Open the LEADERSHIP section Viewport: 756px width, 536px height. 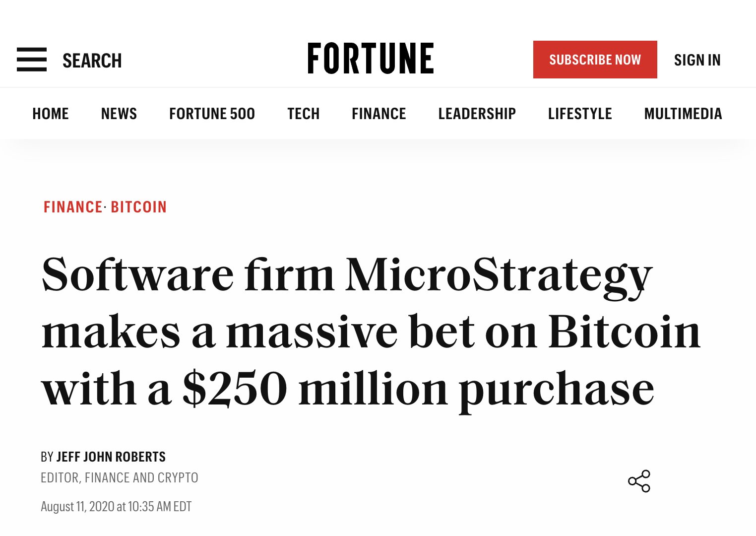pyautogui.click(x=477, y=114)
